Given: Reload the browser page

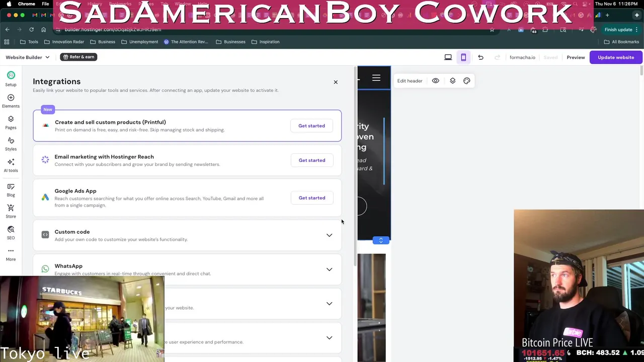Looking at the screenshot, I should (31, 30).
